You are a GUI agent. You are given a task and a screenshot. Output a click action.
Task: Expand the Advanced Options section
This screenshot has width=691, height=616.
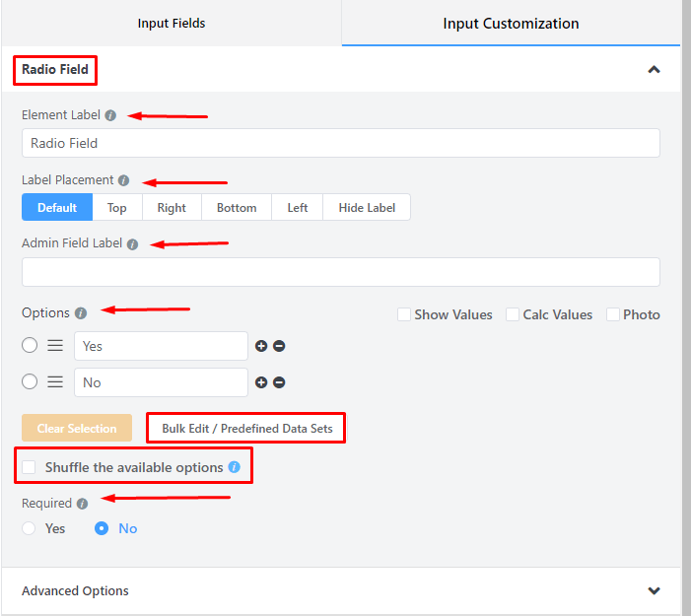point(653,591)
